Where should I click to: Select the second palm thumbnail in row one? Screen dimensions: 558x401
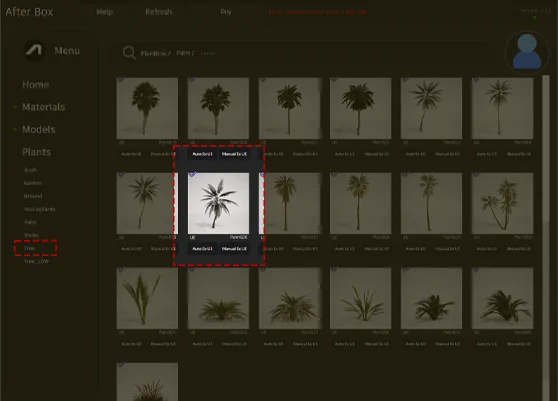click(219, 109)
